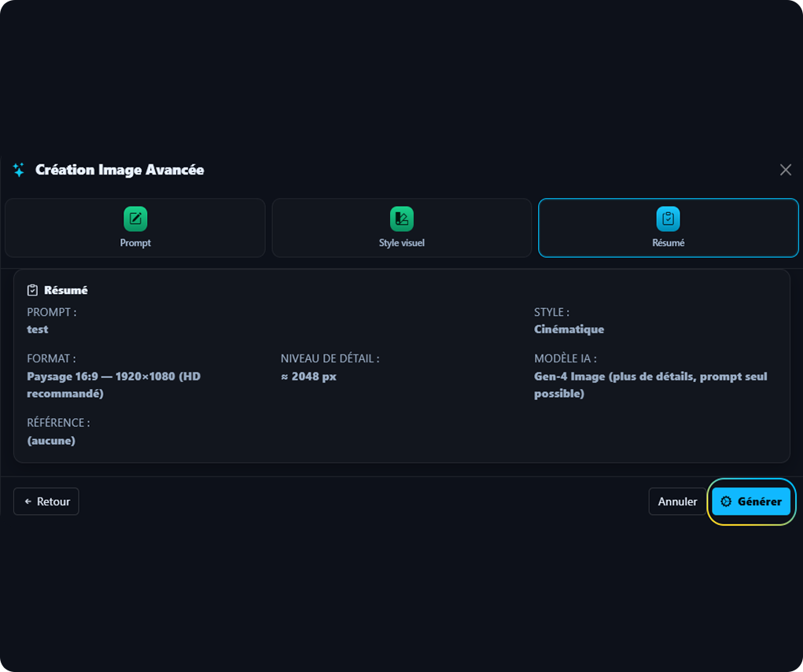Select the Résumé tab
Screen dimensions: 803x672
click(x=668, y=228)
